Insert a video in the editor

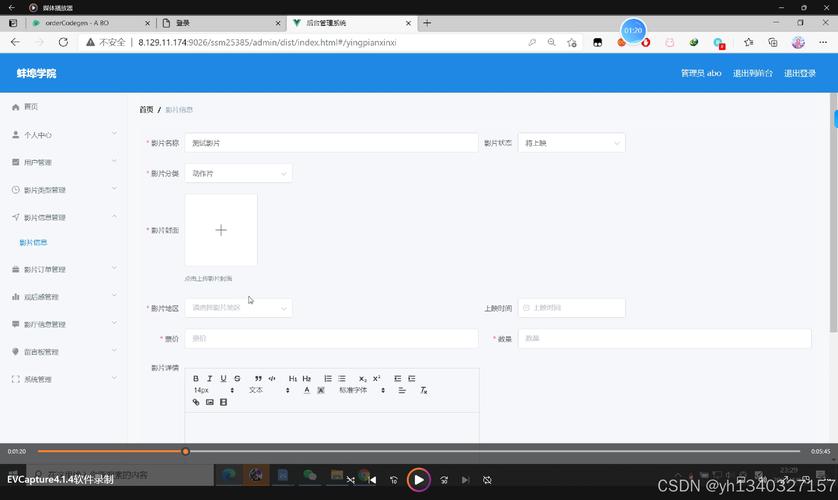click(223, 402)
